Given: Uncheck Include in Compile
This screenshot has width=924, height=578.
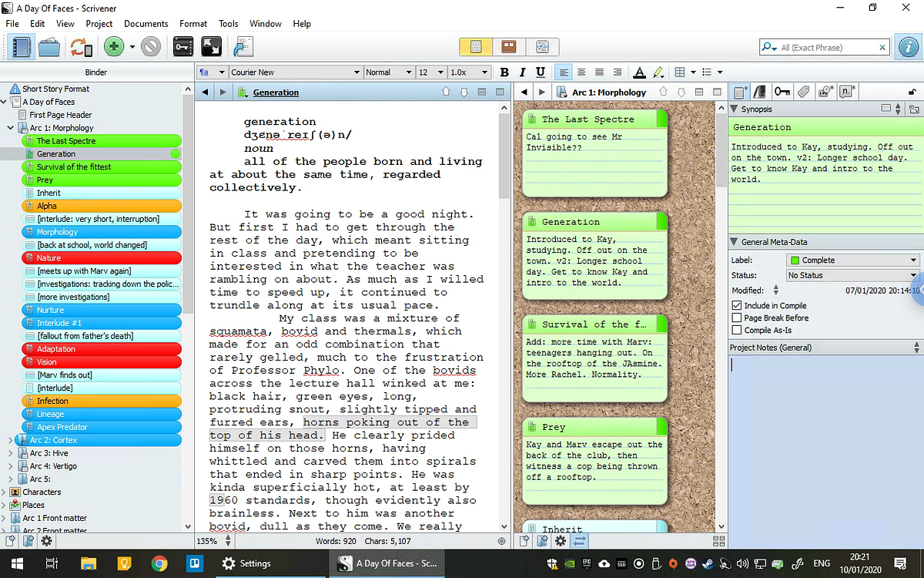Looking at the screenshot, I should 737,306.
